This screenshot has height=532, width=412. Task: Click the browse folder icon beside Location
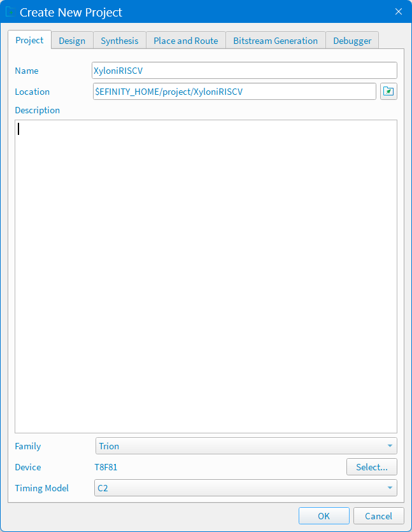(x=388, y=92)
